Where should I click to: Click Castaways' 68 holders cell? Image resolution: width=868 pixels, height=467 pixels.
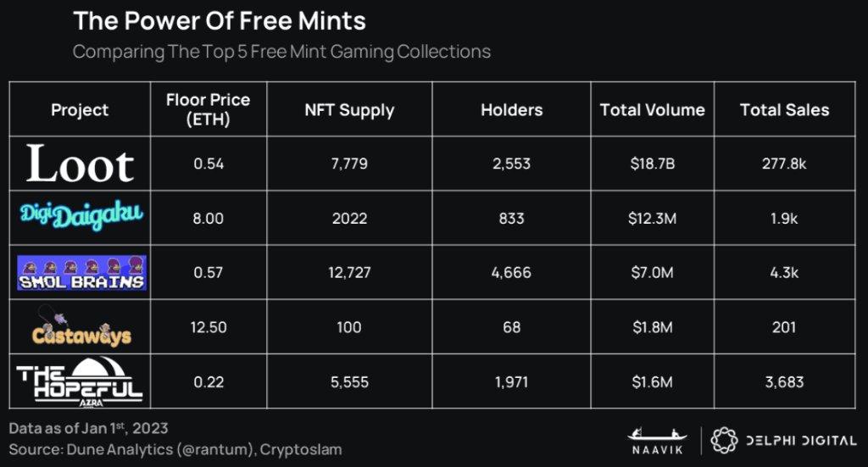tap(511, 326)
